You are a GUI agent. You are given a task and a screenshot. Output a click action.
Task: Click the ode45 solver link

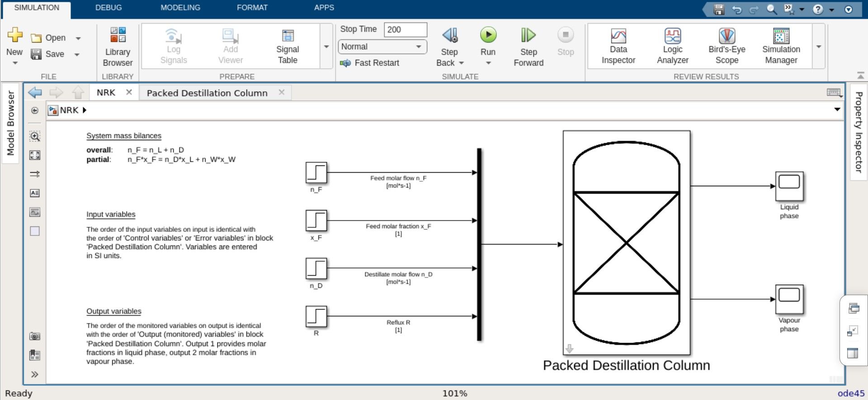tap(850, 393)
